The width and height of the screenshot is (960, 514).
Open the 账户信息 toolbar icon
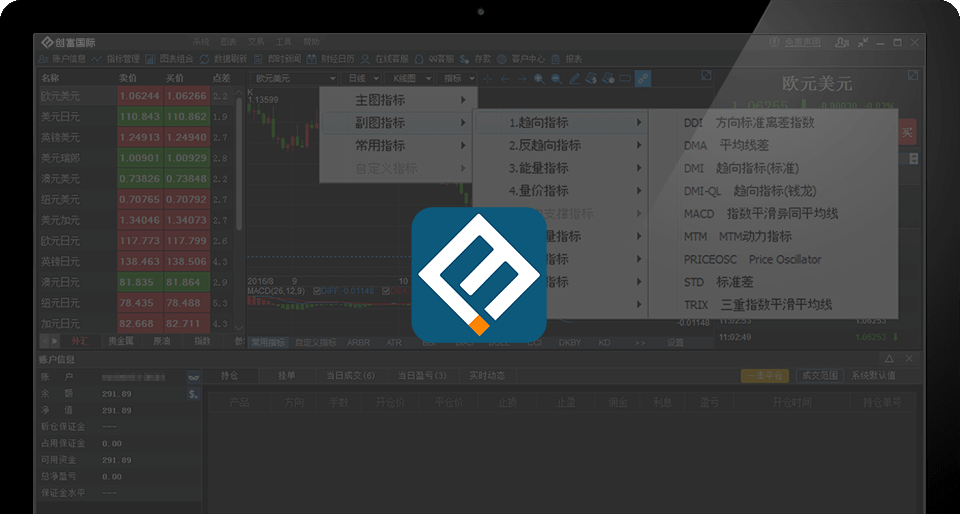[x=43, y=59]
